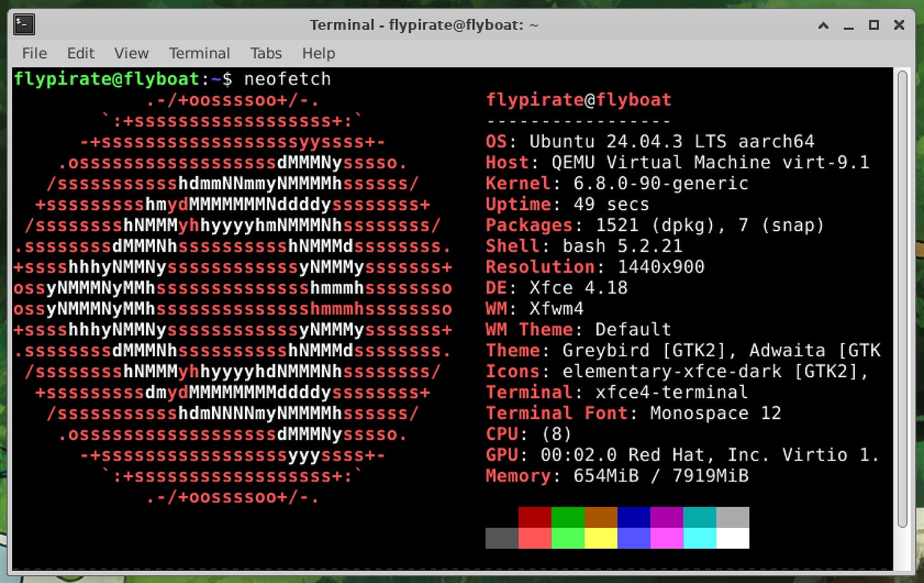This screenshot has height=583, width=924.
Task: Click the terminal icon in title bar
Action: tap(24, 25)
